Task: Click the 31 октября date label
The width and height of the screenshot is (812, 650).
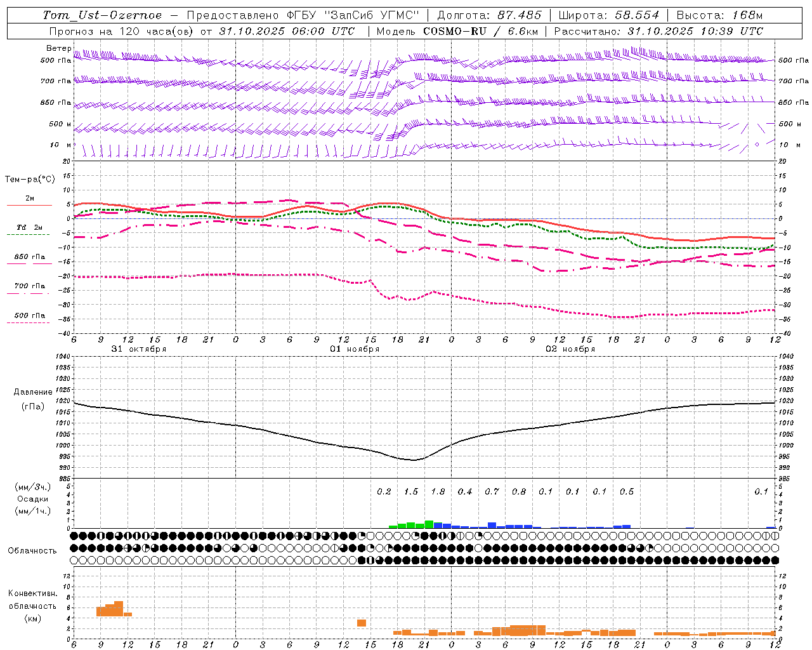Action: [x=139, y=349]
